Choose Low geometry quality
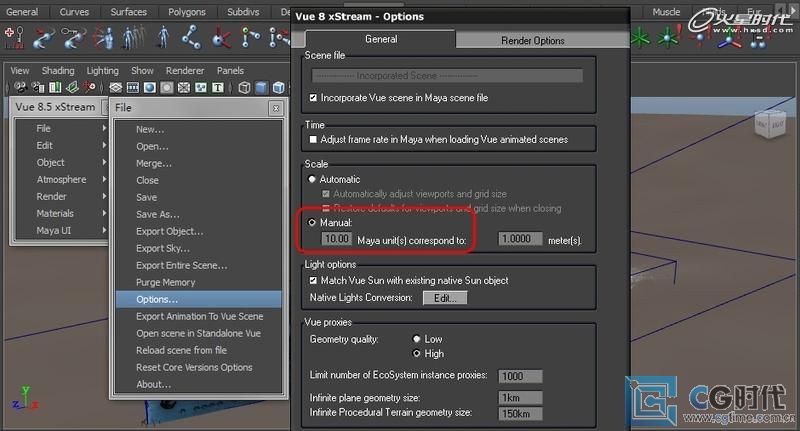This screenshot has width=800, height=431. (417, 339)
